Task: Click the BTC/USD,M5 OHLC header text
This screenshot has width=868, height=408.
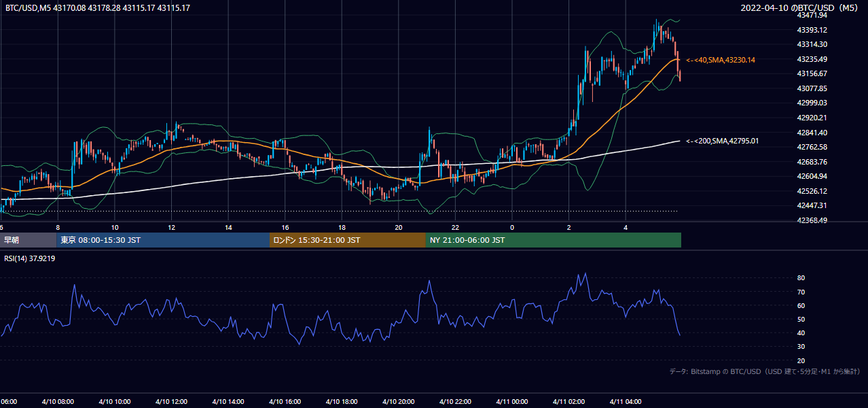Action: pyautogui.click(x=98, y=8)
